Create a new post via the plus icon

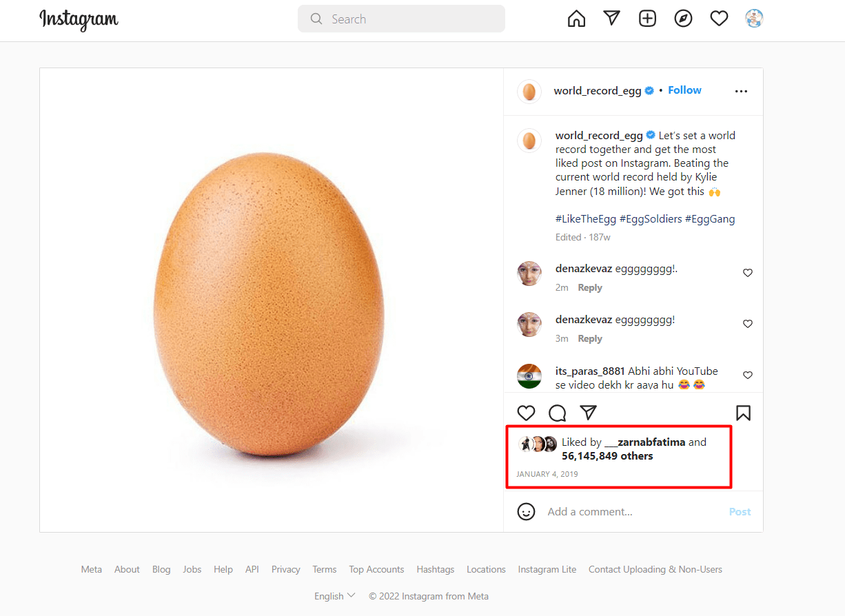coord(647,18)
